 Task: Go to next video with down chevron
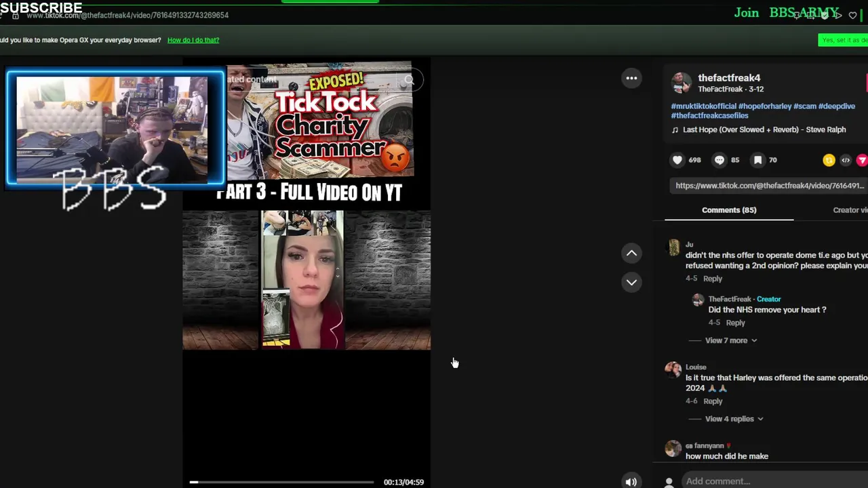click(x=631, y=282)
